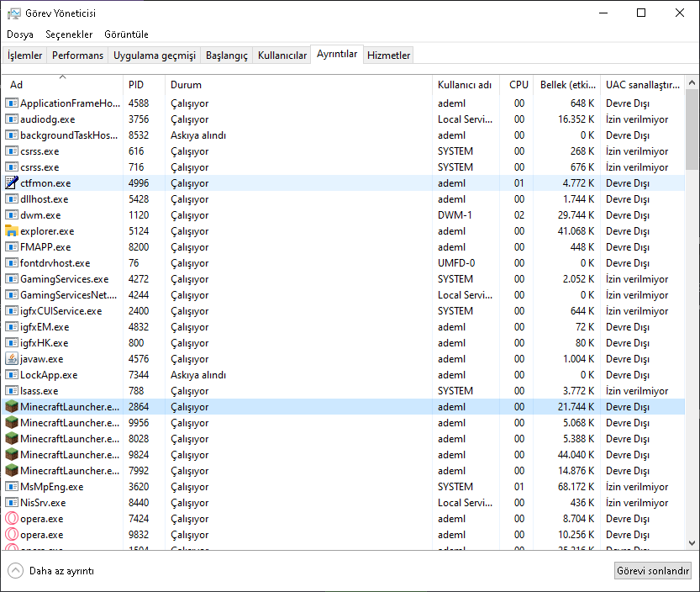Click Minecraft icon of PID 7992 row
700x592 pixels.
pos(12,470)
